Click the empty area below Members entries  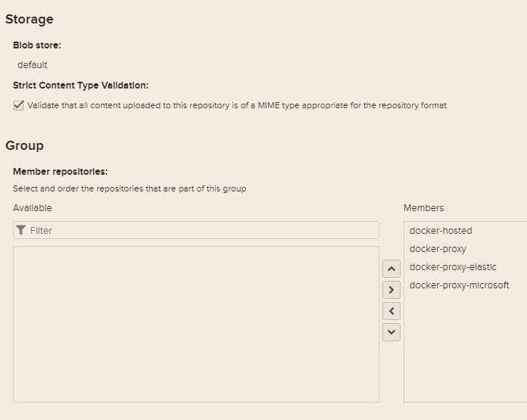[465, 348]
